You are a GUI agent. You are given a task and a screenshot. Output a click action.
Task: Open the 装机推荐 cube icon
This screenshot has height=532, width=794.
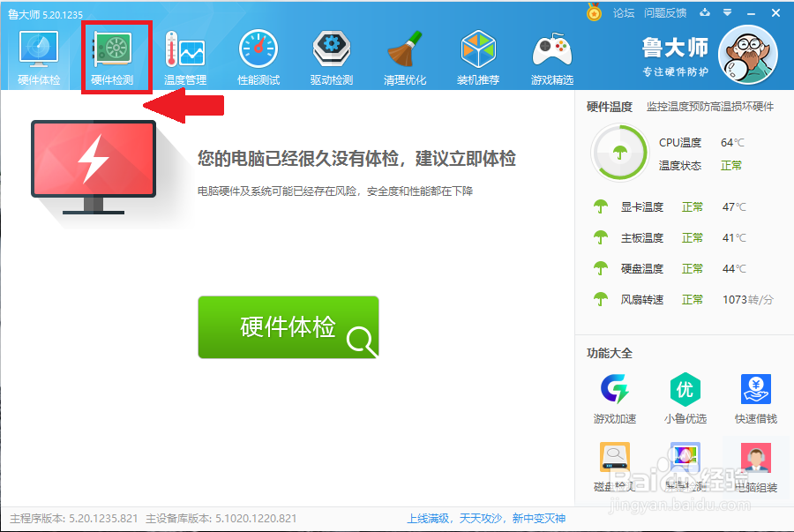pos(478,49)
